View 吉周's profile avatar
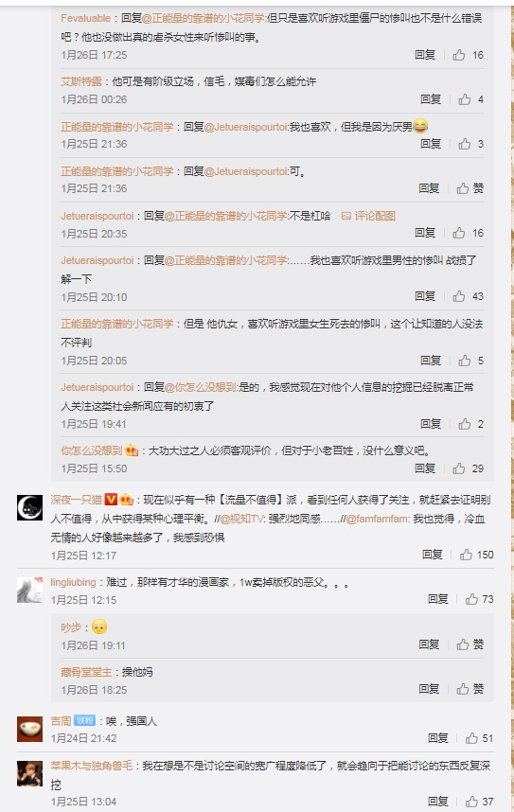Viewport: 514px width, 812px height. point(30,729)
